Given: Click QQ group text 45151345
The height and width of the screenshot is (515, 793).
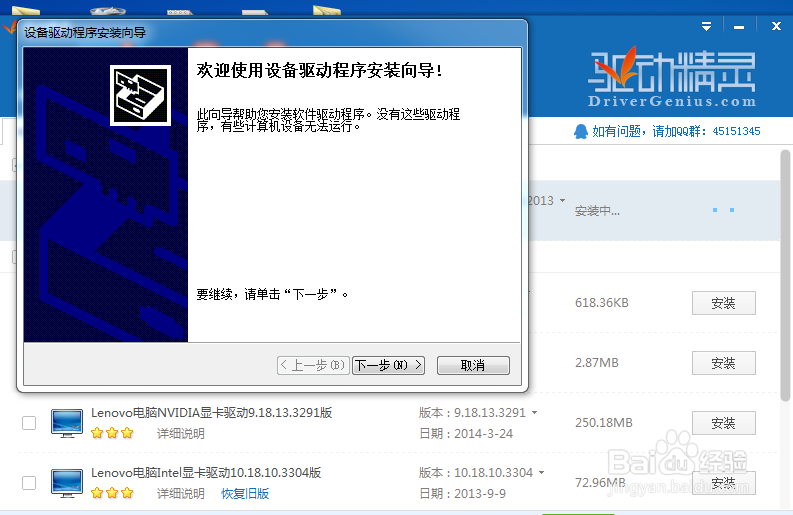Looking at the screenshot, I should click(736, 131).
